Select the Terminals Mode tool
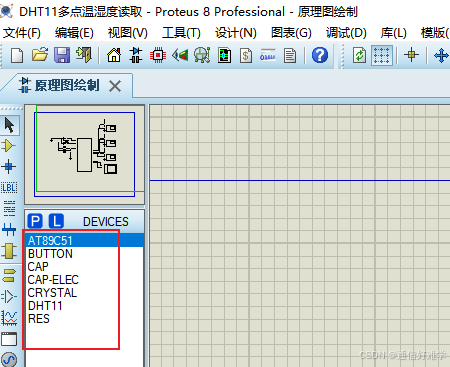450x367 pixels. (x=9, y=275)
